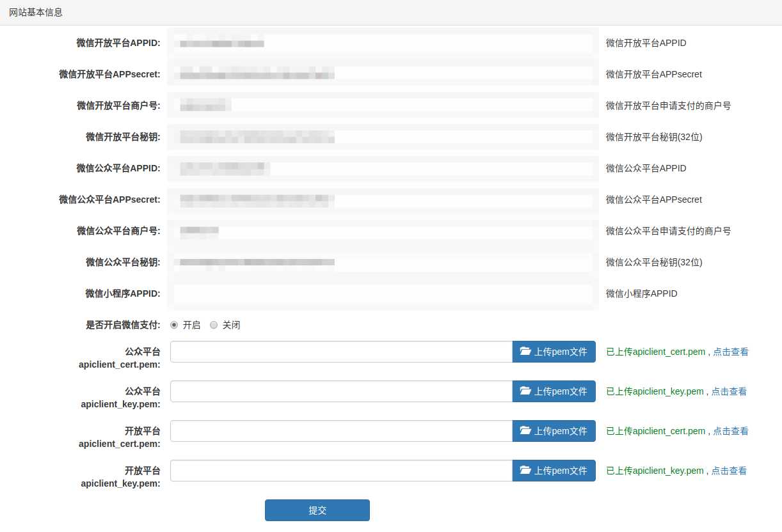Click the 微信小程序APPID hint text on right
The width and height of the screenshot is (782, 532).
[641, 293]
